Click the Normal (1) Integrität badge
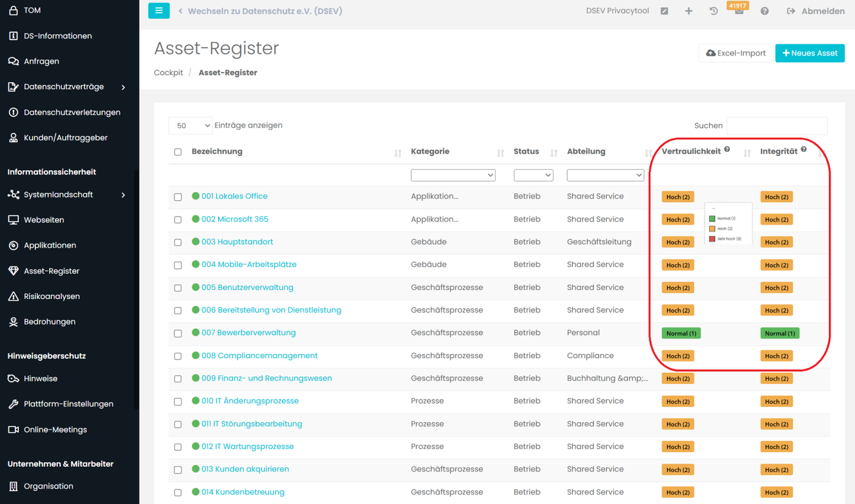This screenshot has height=504, width=855. 780,333
